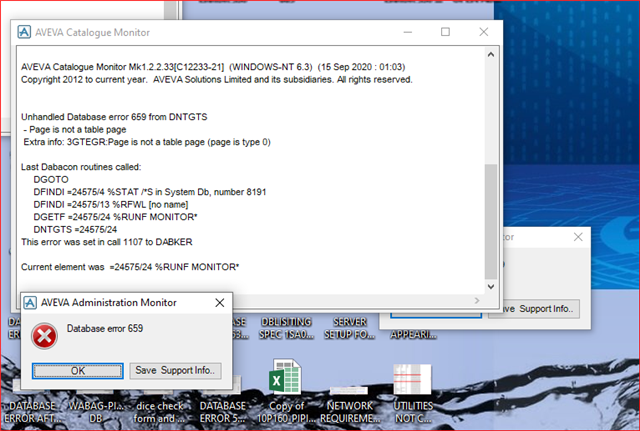The width and height of the screenshot is (640, 431).
Task: Click Save Support Info in Administration Monitor dialog
Action: pos(176,371)
